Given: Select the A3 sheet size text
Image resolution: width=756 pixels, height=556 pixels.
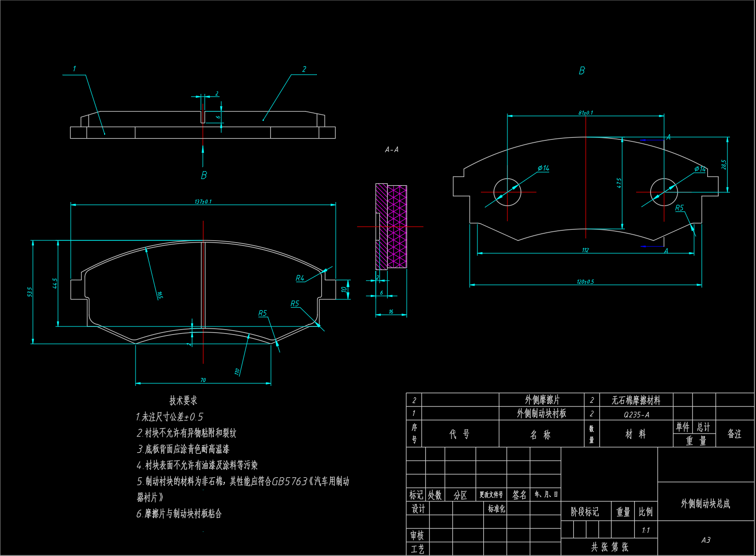Looking at the screenshot, I should pos(706,540).
